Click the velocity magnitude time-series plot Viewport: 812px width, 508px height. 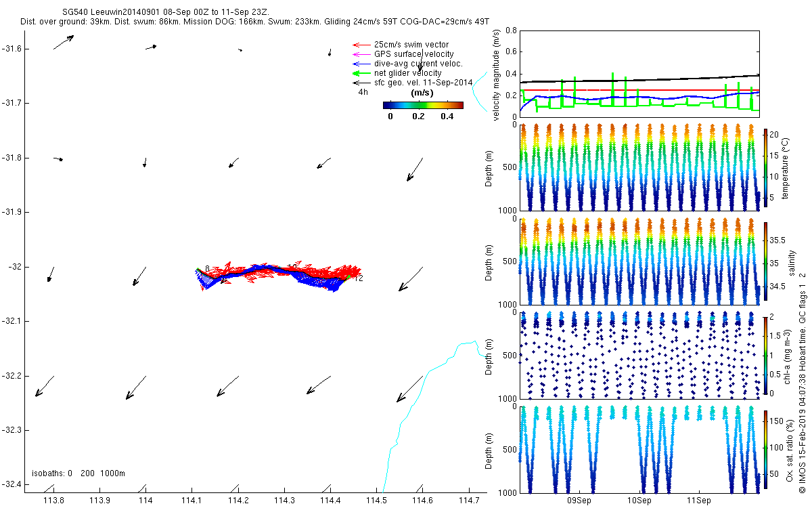point(639,74)
